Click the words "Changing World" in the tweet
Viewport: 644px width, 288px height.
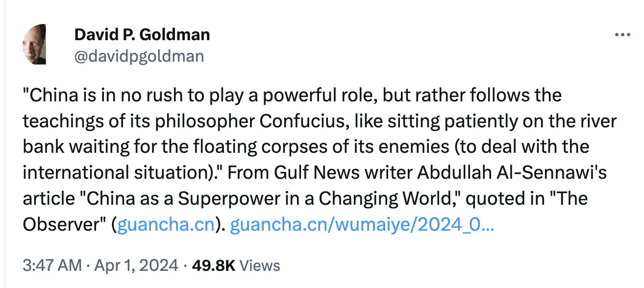click(x=399, y=199)
